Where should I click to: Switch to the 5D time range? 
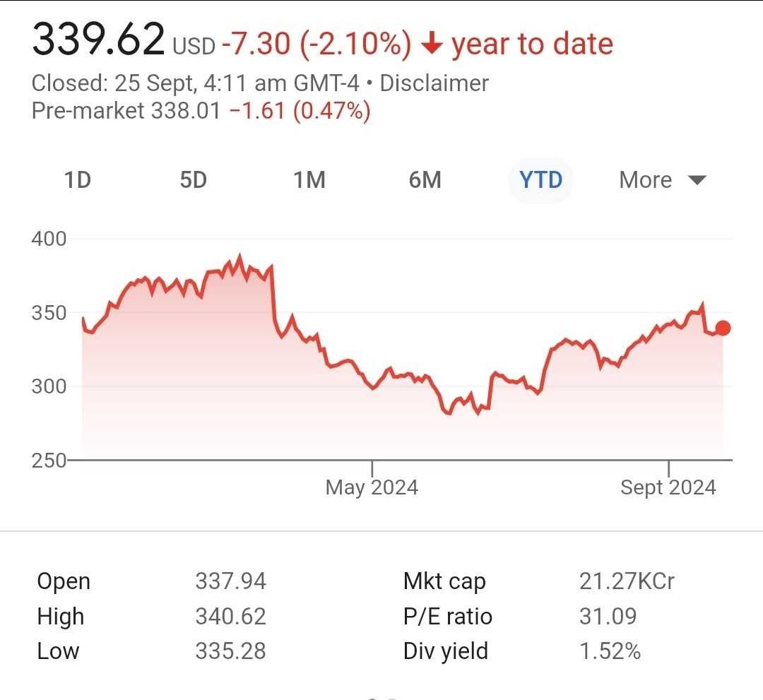[193, 180]
